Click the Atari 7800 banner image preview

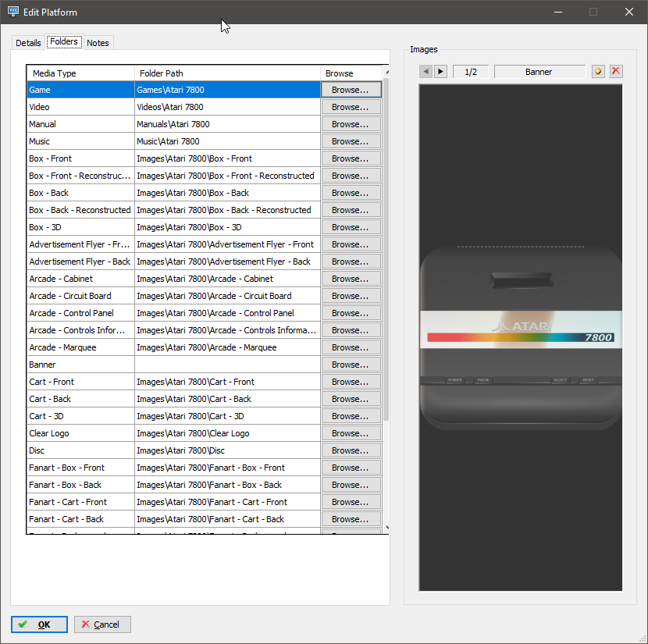(520, 337)
